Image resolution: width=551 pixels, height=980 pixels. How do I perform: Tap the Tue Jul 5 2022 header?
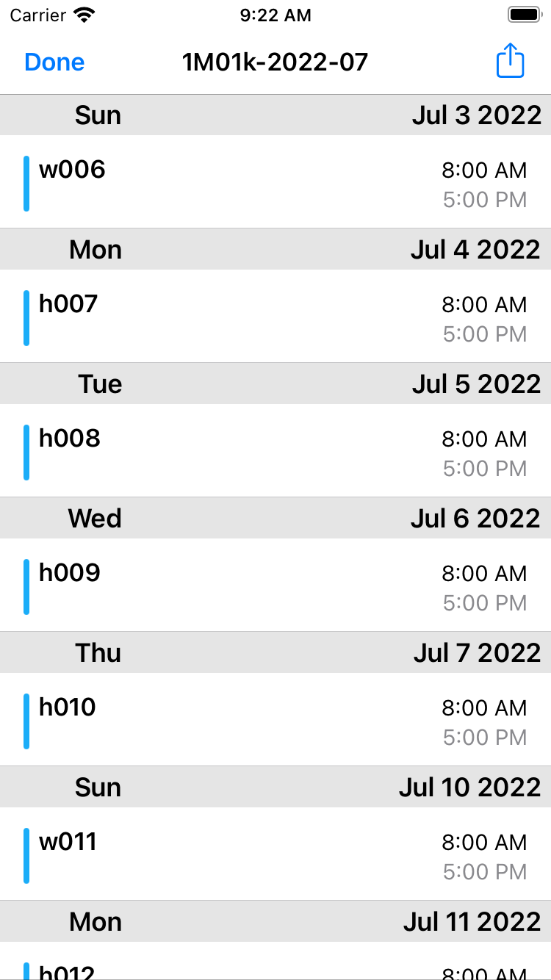(275, 384)
